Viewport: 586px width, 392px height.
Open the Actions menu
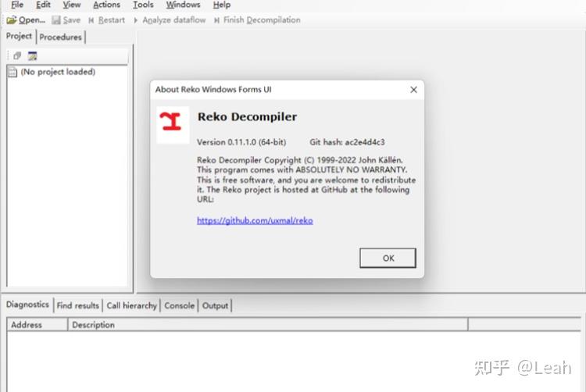tap(106, 5)
